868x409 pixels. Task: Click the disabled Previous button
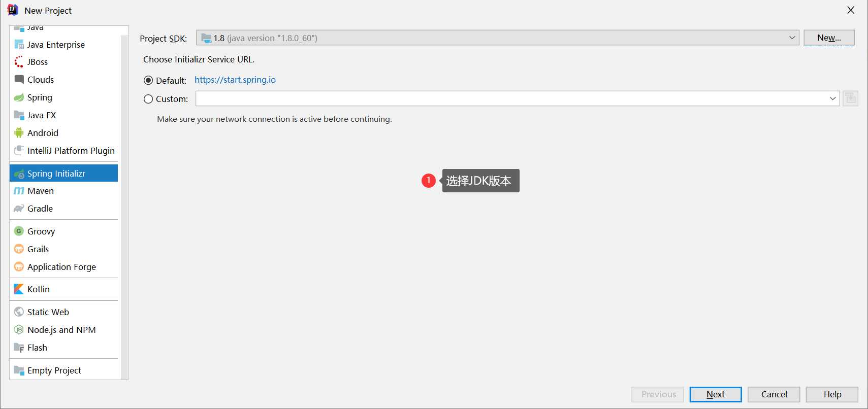[658, 394]
